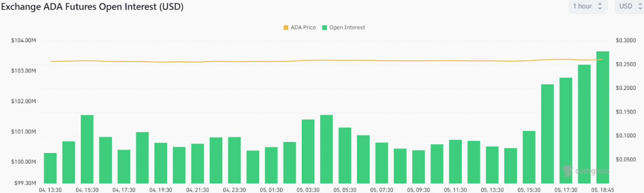Click the ADA price line's right end point
The width and height of the screenshot is (644, 193).
click(x=602, y=59)
